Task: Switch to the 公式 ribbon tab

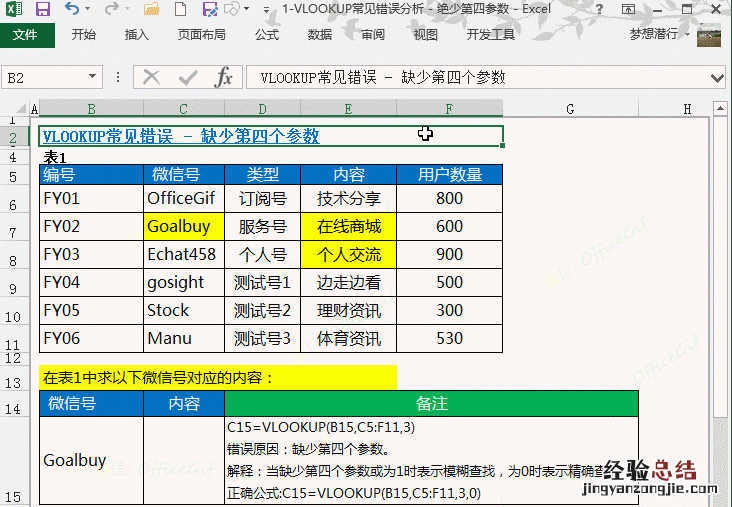Action: tap(267, 35)
